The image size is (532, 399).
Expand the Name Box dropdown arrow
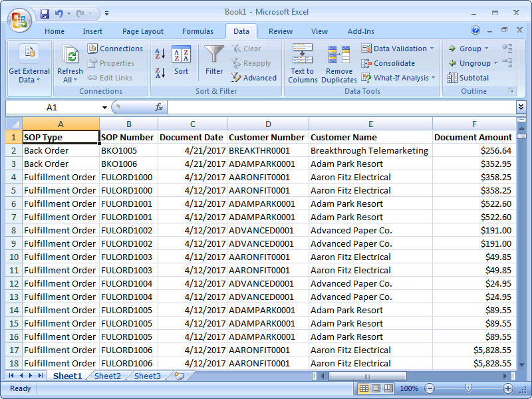[104, 108]
